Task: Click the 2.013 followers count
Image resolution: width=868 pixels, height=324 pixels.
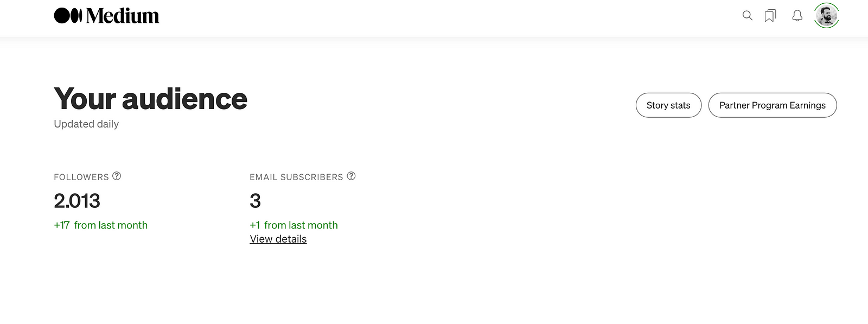Action: point(77,201)
